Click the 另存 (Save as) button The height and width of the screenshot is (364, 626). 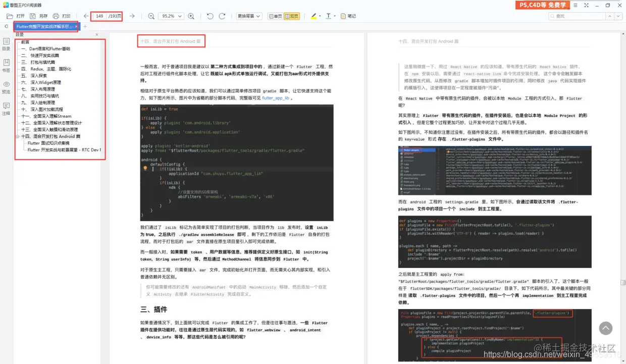(x=38, y=16)
